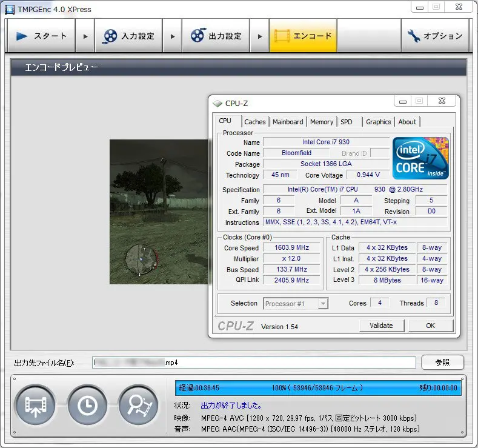The width and height of the screenshot is (478, 448).
Task: Click the Technology value 45 nm
Action: click(x=280, y=175)
